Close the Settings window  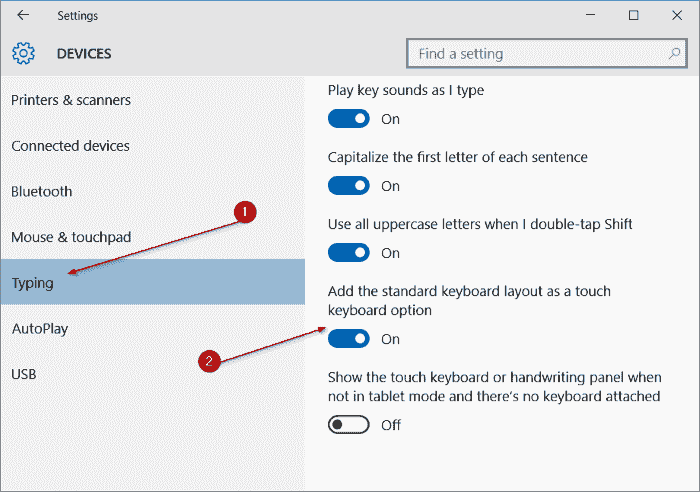(x=677, y=16)
